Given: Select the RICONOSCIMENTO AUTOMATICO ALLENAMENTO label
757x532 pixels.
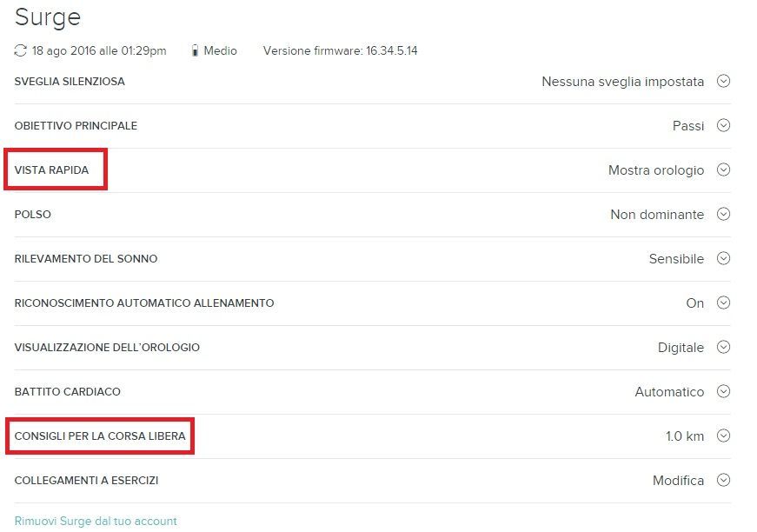Looking at the screenshot, I should click(x=144, y=303).
